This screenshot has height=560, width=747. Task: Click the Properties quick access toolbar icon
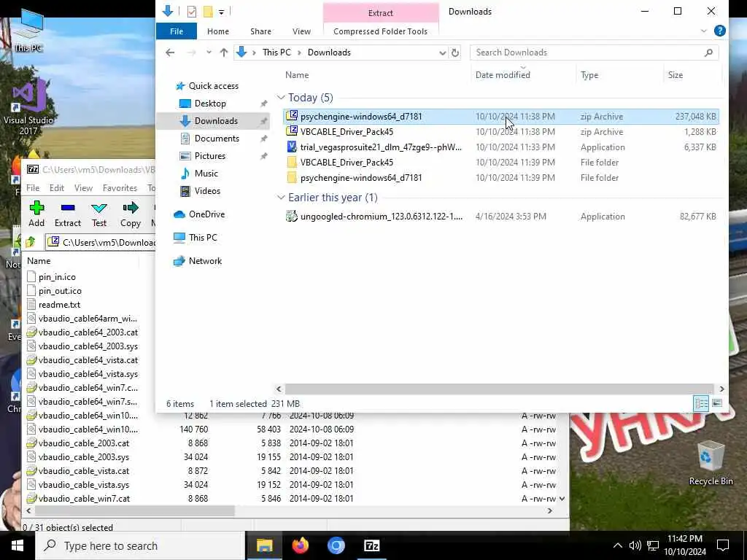[x=192, y=12]
